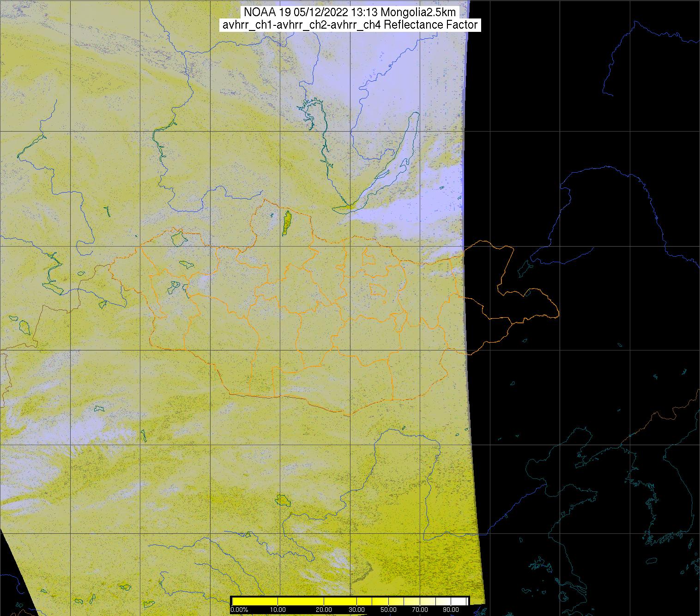Viewport: 700px width, 616px height.
Task: Click the small green lake south of Mongolia
Action: (x=282, y=500)
